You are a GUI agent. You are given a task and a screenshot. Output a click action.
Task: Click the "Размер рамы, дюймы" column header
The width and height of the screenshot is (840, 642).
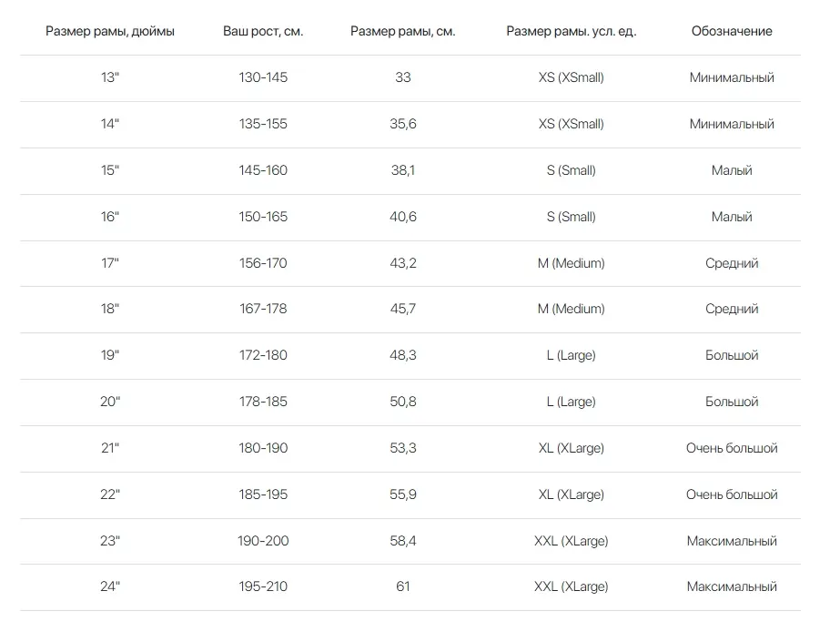(x=110, y=31)
